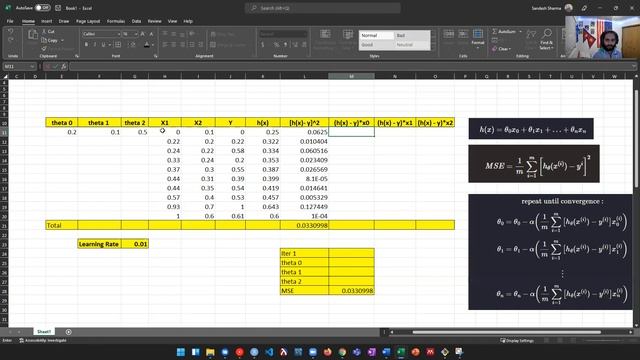
Task: Select the Format Painter brush
Action: pos(44,49)
